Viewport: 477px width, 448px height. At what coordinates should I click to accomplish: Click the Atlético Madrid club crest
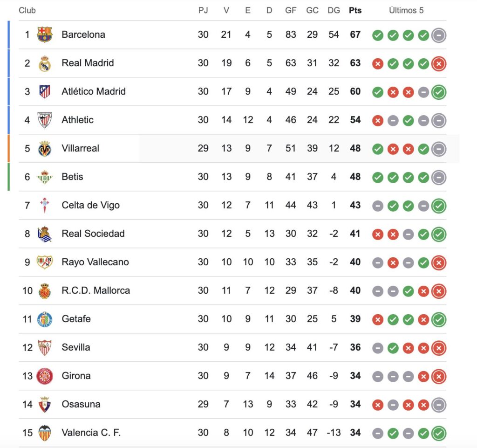point(45,91)
